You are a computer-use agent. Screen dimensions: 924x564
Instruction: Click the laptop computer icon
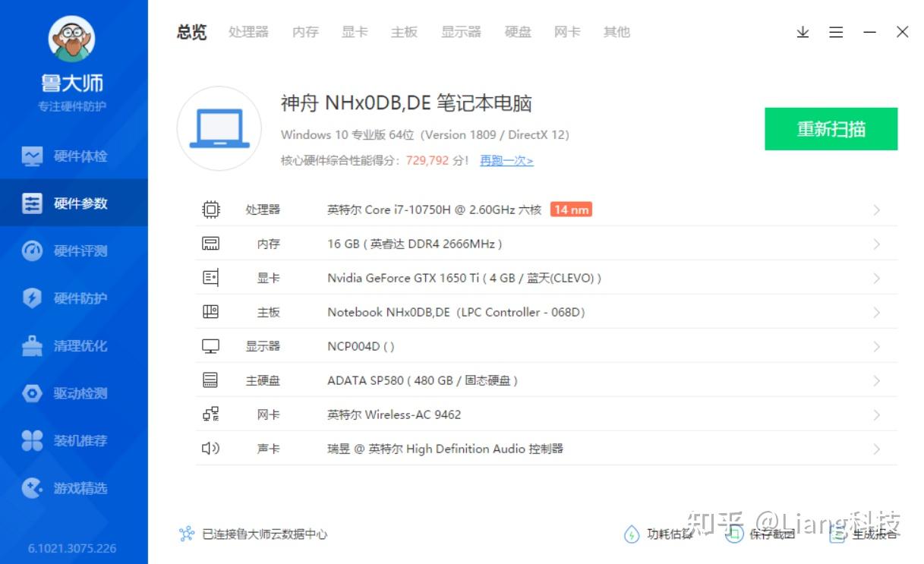tap(219, 128)
